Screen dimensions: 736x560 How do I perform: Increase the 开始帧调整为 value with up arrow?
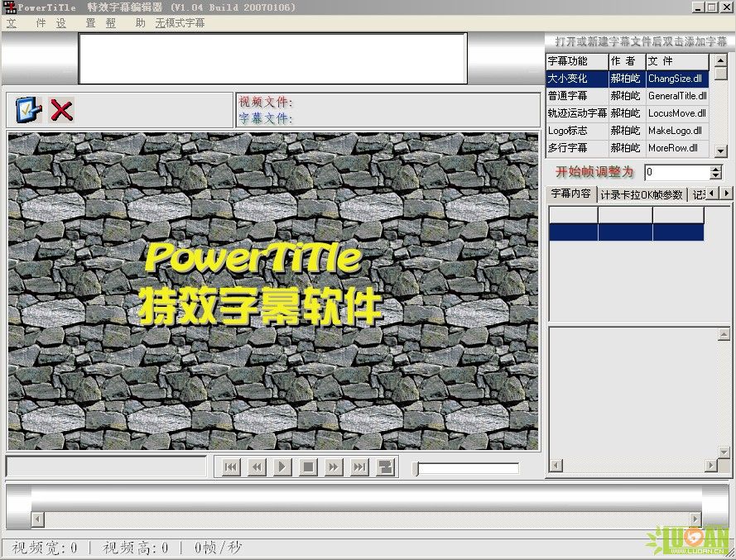[715, 169]
